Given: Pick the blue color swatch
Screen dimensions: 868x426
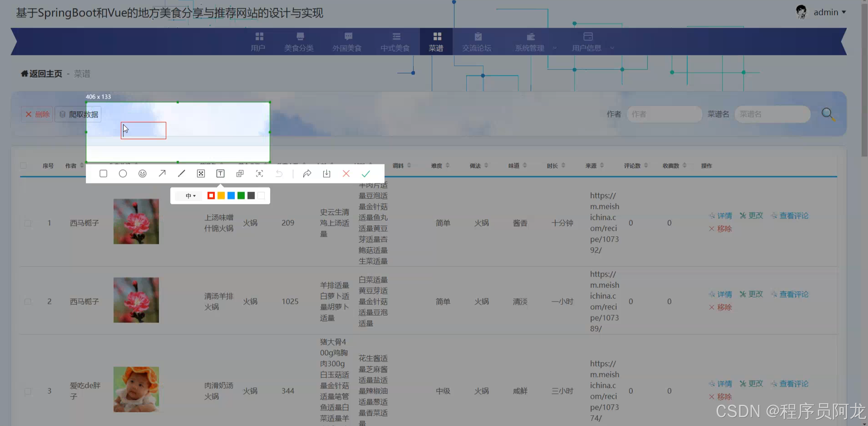Looking at the screenshot, I should point(231,195).
